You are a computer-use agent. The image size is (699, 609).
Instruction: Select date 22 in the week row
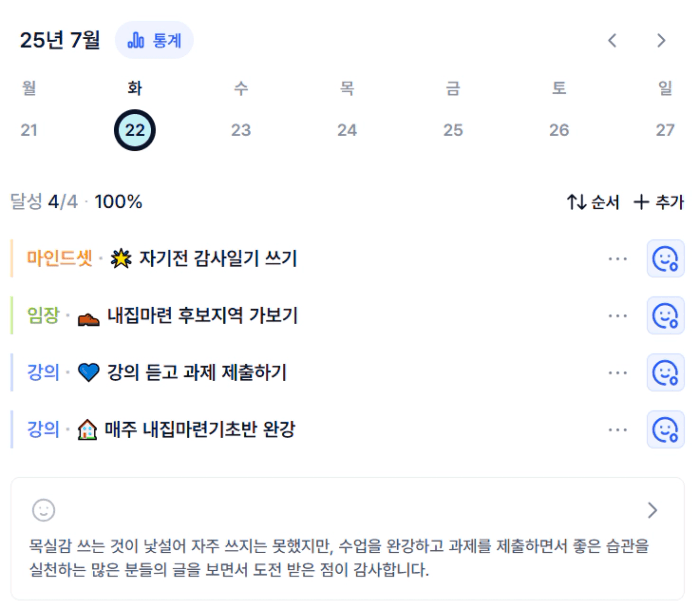135,130
